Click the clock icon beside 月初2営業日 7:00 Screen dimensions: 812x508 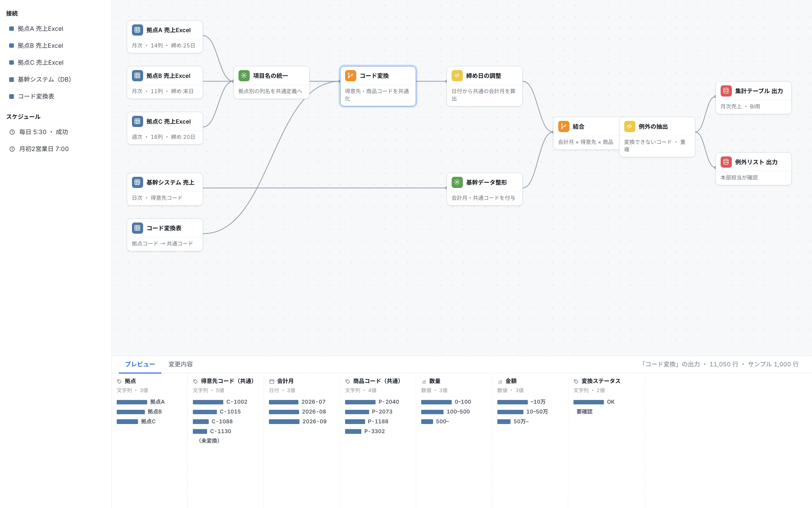click(12, 149)
